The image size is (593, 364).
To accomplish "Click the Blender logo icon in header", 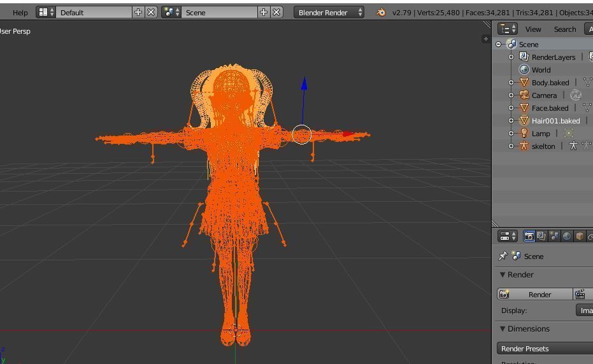I will pos(381,13).
